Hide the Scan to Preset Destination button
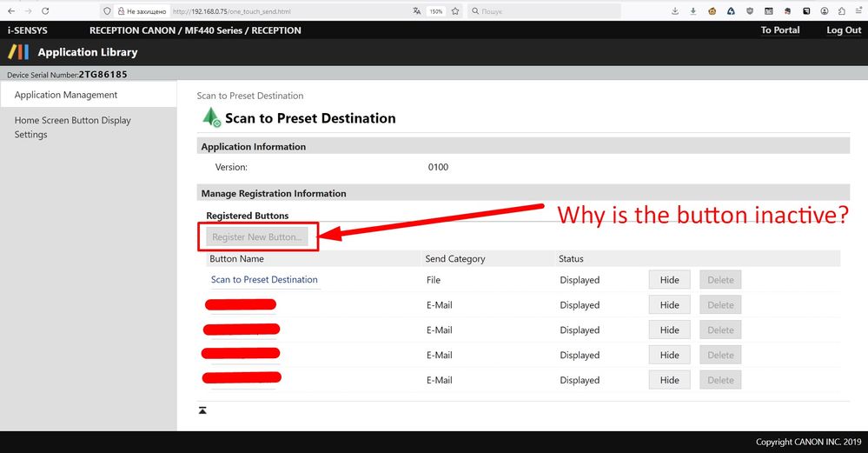The image size is (868, 453). [669, 280]
